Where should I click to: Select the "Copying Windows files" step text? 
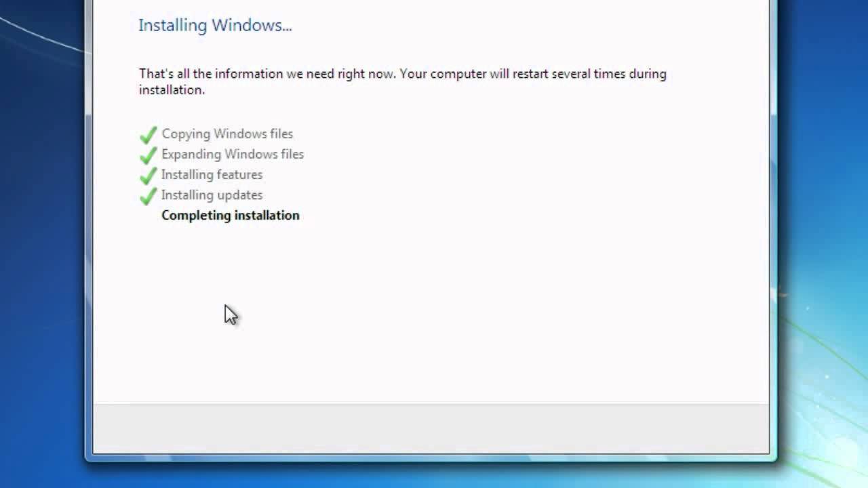click(227, 134)
